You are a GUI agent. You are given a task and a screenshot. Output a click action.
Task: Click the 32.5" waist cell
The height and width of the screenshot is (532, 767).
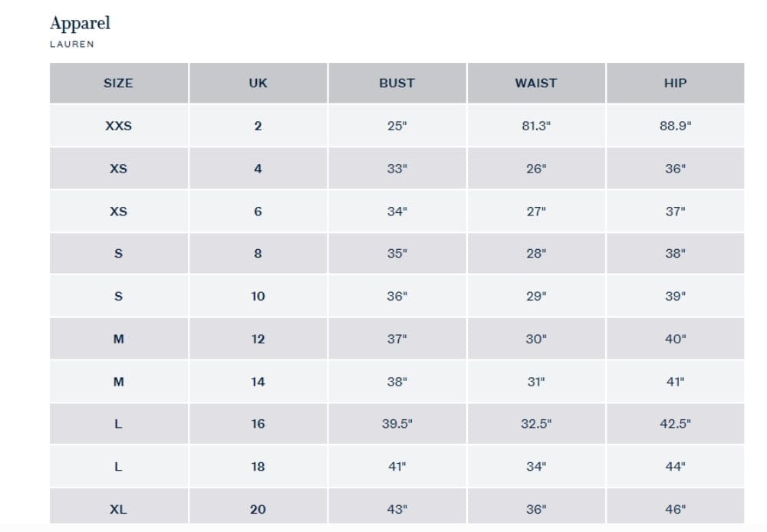[536, 423]
